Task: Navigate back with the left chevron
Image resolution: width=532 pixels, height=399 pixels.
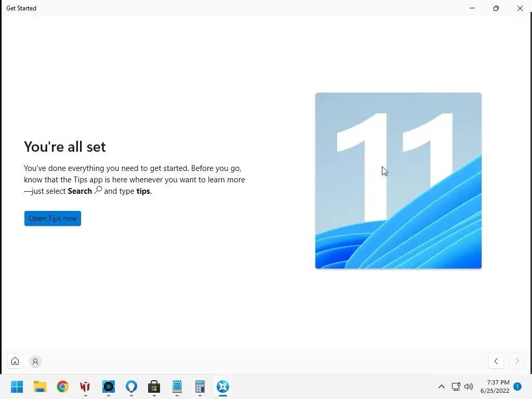Action: coord(496,361)
